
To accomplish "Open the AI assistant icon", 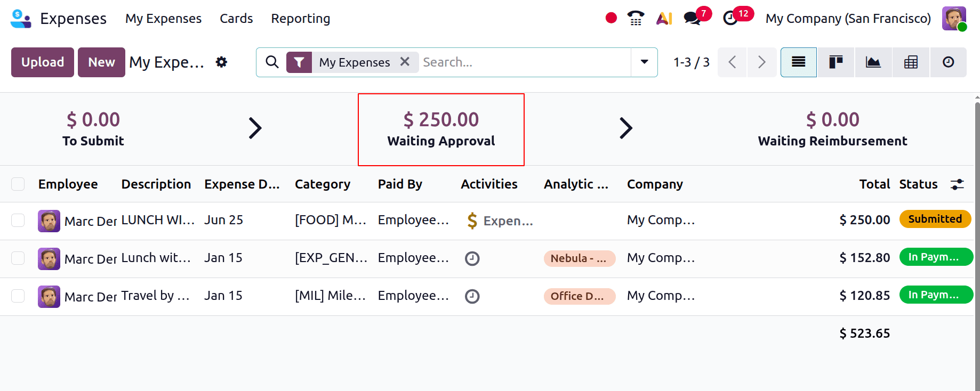I will click(664, 19).
